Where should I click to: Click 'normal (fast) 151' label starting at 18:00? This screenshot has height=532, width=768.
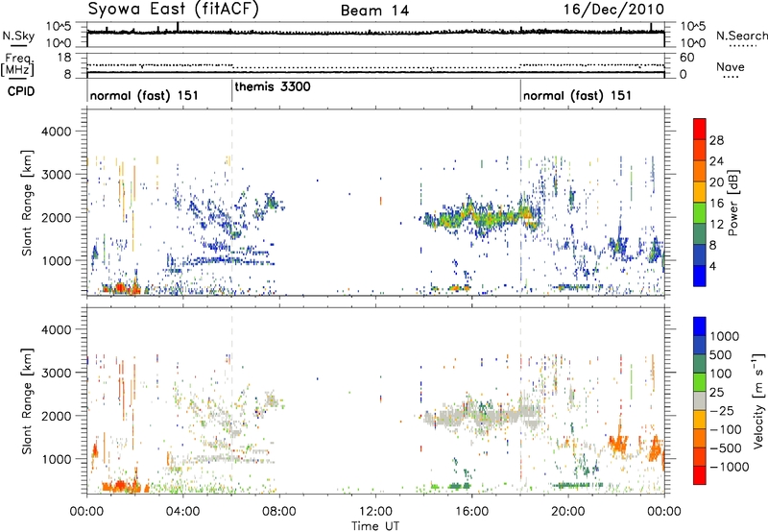tap(577, 95)
